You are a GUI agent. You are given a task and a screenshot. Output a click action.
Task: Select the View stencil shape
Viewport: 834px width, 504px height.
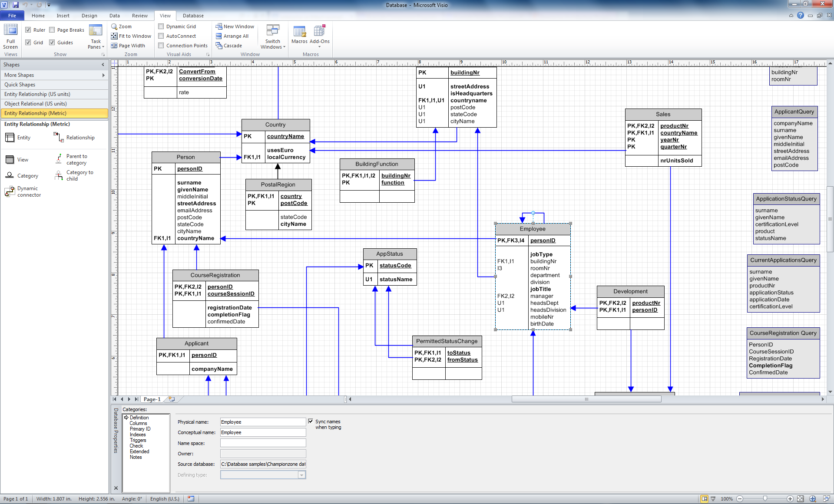pyautogui.click(x=17, y=160)
